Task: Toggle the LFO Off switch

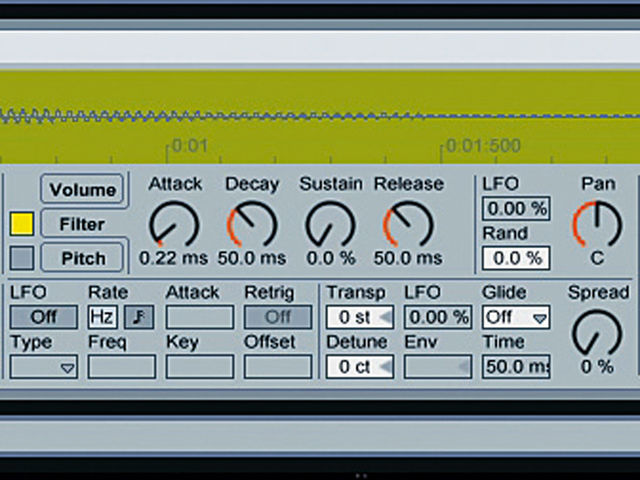Action: [44, 317]
